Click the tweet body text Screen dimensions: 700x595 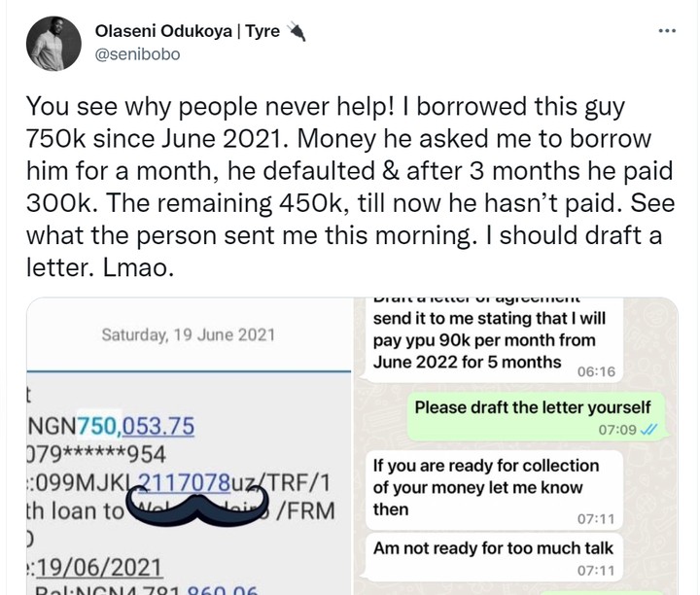[350, 187]
